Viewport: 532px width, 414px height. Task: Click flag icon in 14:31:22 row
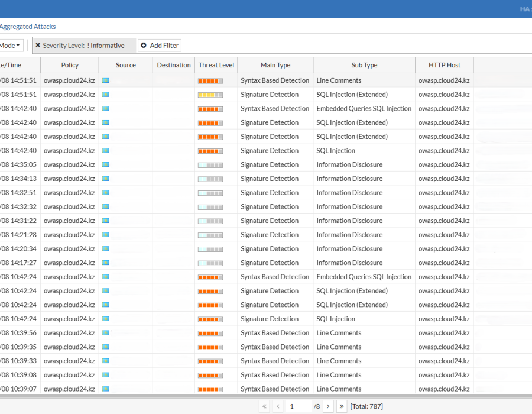[106, 221]
